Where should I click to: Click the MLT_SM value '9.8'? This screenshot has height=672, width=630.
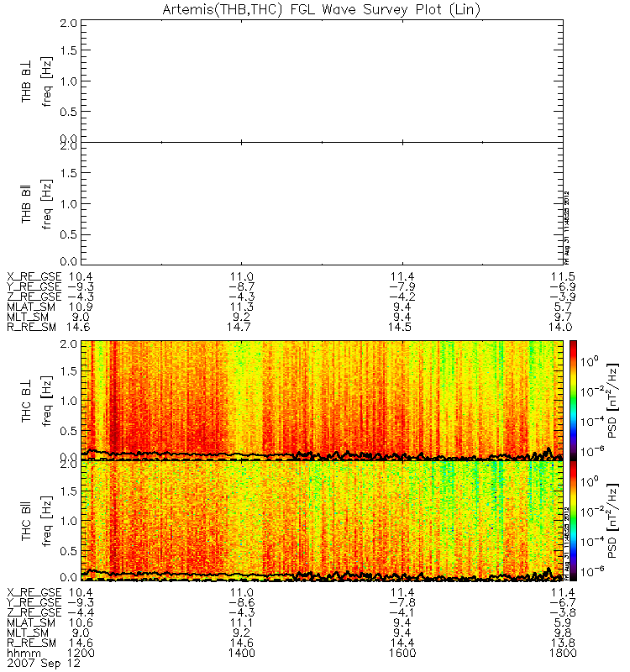[563, 633]
